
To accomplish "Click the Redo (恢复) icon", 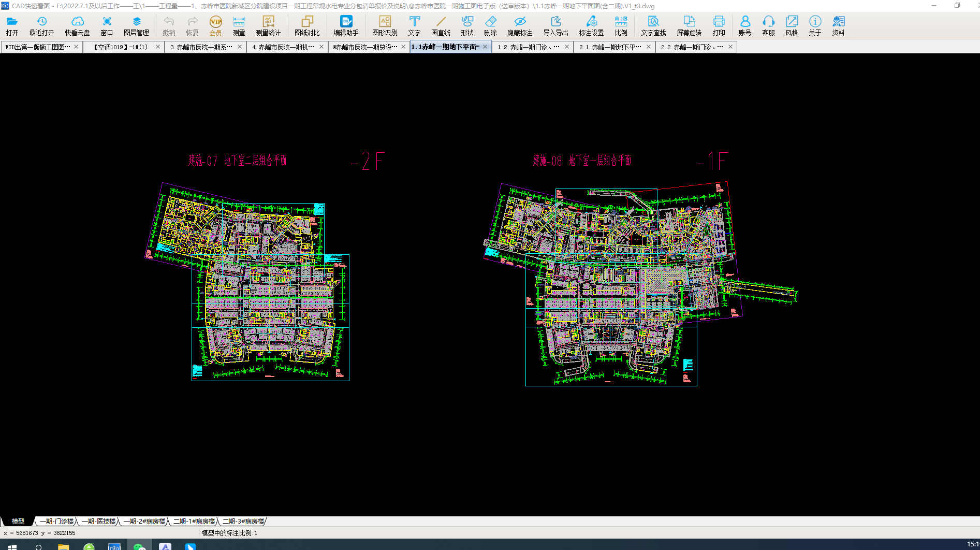I will click(192, 26).
